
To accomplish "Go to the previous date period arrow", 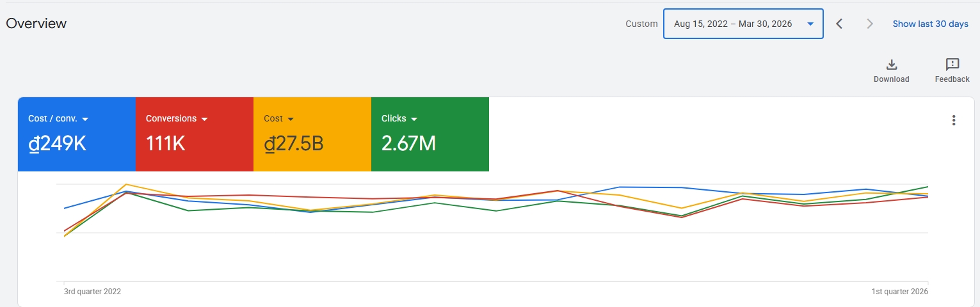I will coord(840,24).
